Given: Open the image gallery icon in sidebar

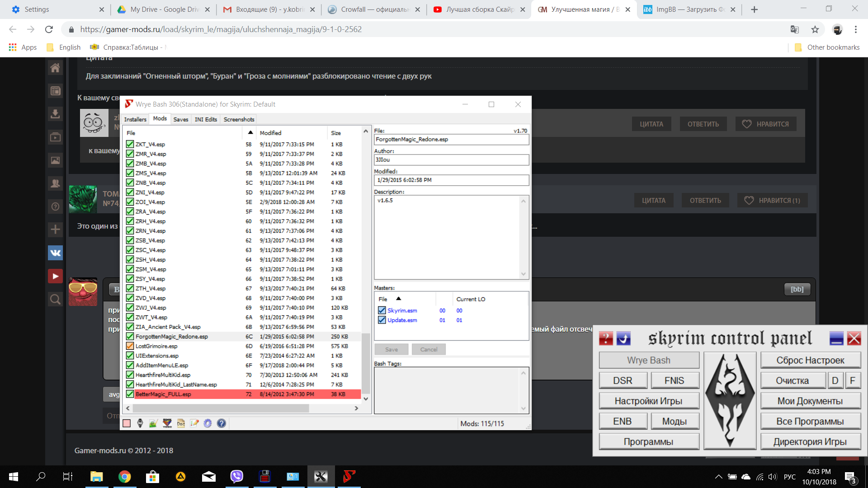Looking at the screenshot, I should [55, 160].
